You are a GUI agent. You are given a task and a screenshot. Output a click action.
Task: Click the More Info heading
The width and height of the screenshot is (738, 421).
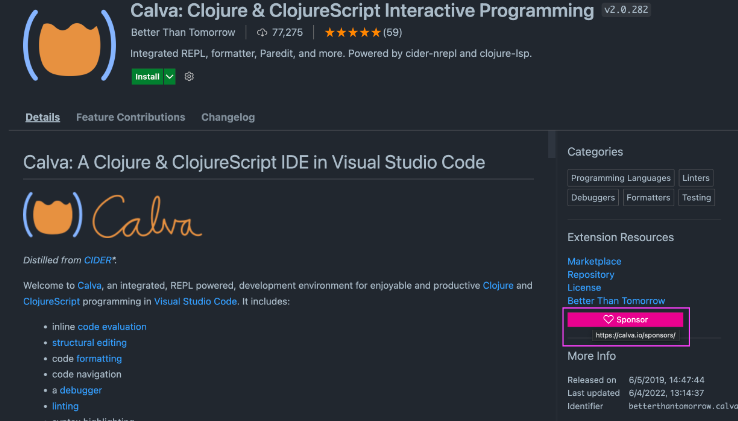tap(591, 356)
